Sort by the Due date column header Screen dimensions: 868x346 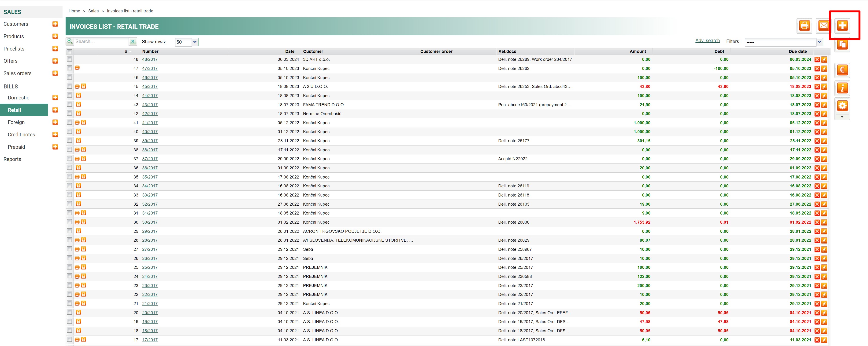798,51
